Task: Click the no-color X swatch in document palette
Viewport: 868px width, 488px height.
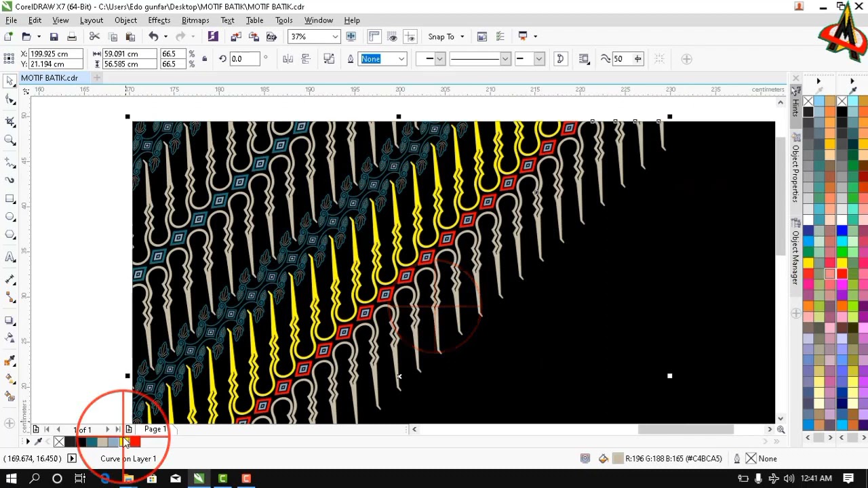Action: click(x=59, y=442)
